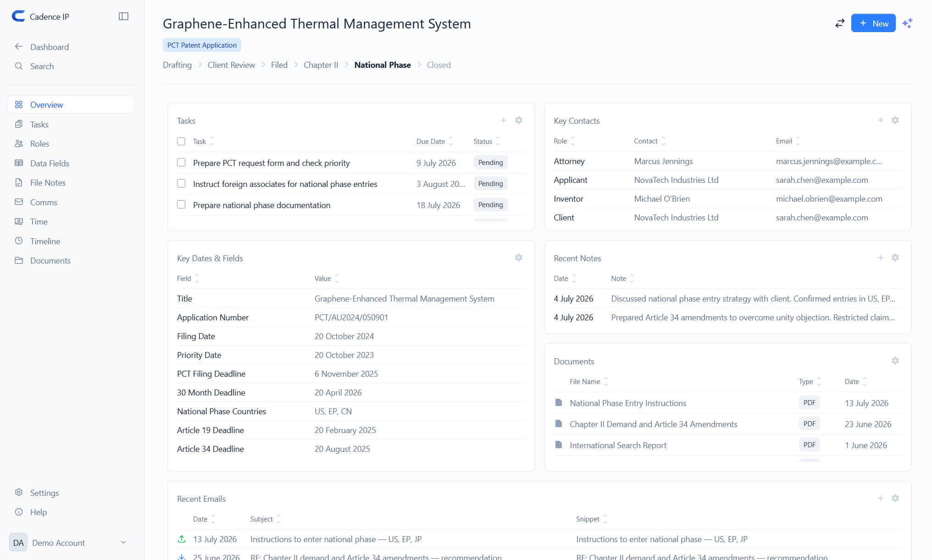Toggle select-all tasks checkbox in header
The width and height of the screenshot is (932, 560).
coord(181,141)
